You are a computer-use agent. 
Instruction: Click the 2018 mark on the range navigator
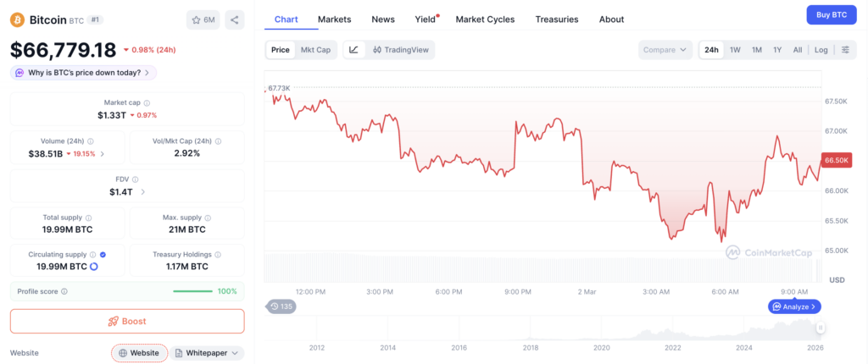coord(531,348)
